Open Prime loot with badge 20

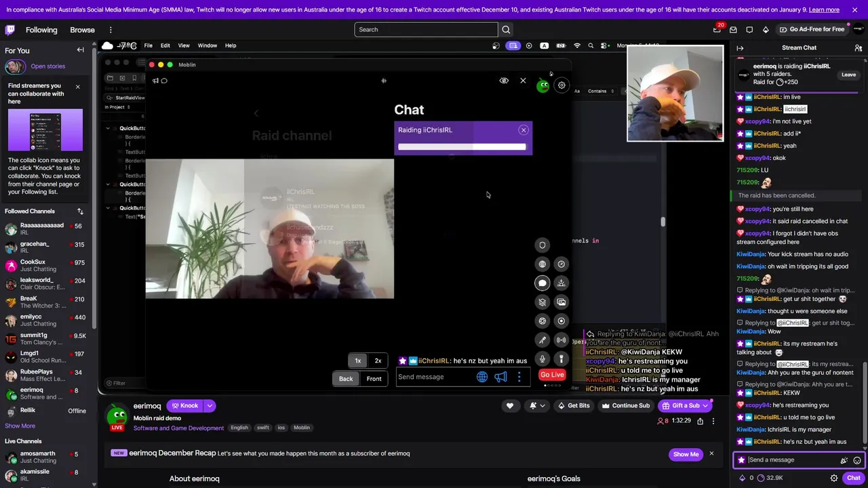coord(717,30)
